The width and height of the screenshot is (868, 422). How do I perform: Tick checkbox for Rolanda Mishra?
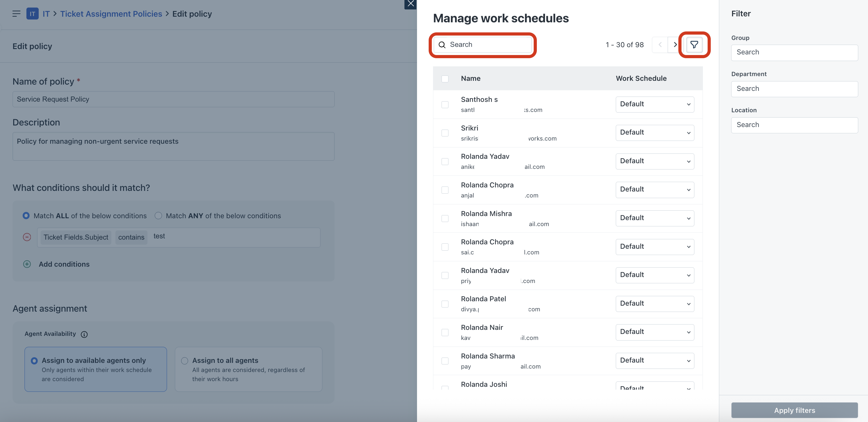(x=445, y=218)
